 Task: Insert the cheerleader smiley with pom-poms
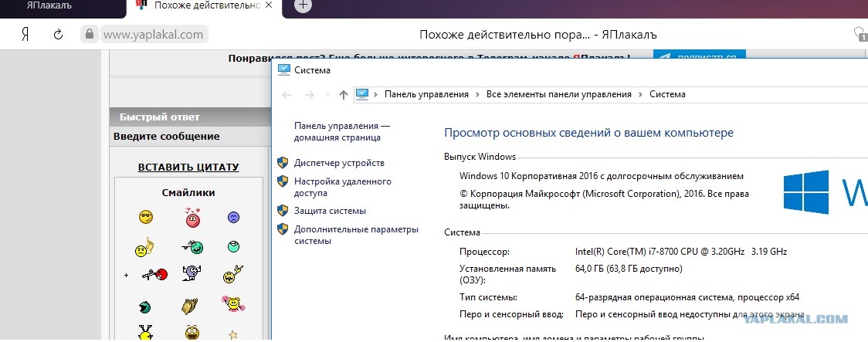click(x=233, y=304)
